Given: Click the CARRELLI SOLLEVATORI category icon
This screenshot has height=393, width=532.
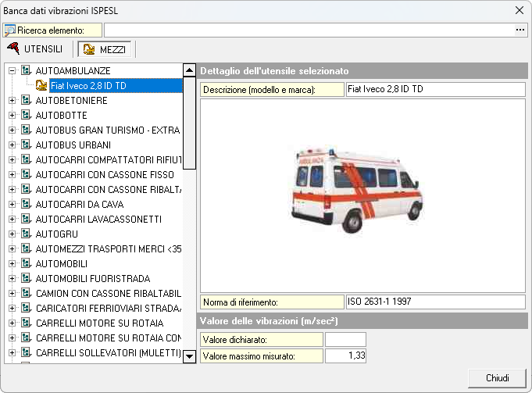Looking at the screenshot, I should tap(26, 352).
